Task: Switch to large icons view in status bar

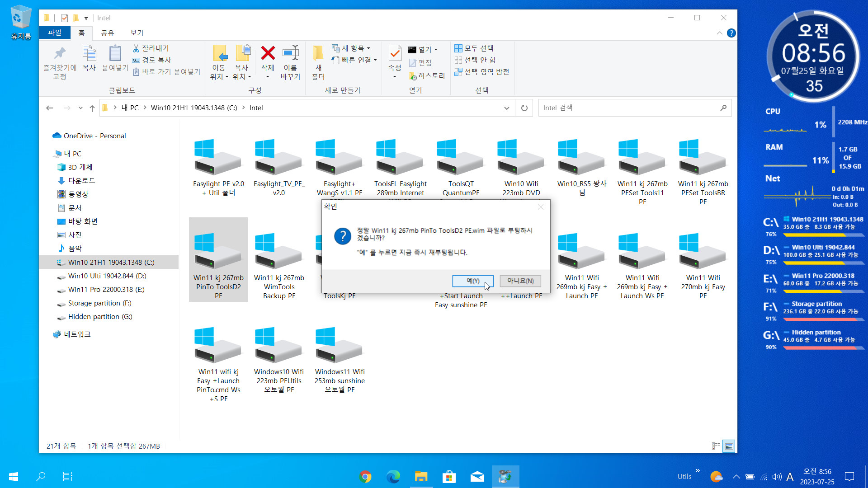Action: (729, 446)
